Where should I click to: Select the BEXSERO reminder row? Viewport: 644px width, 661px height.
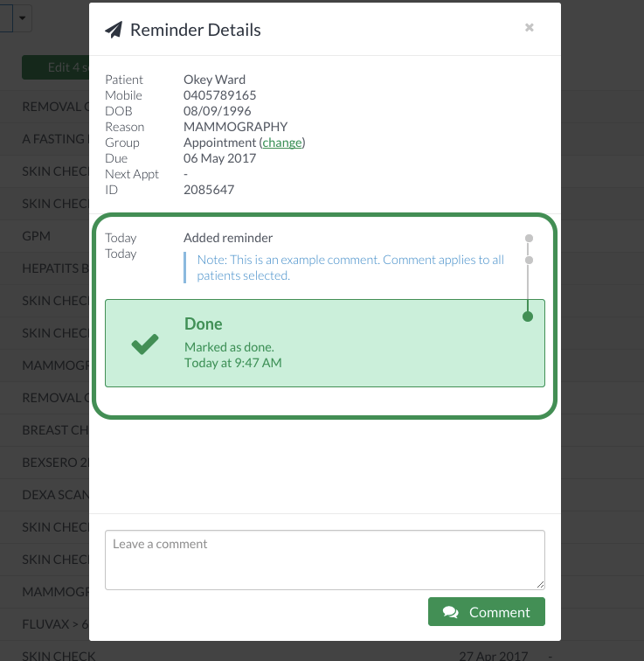45,463
